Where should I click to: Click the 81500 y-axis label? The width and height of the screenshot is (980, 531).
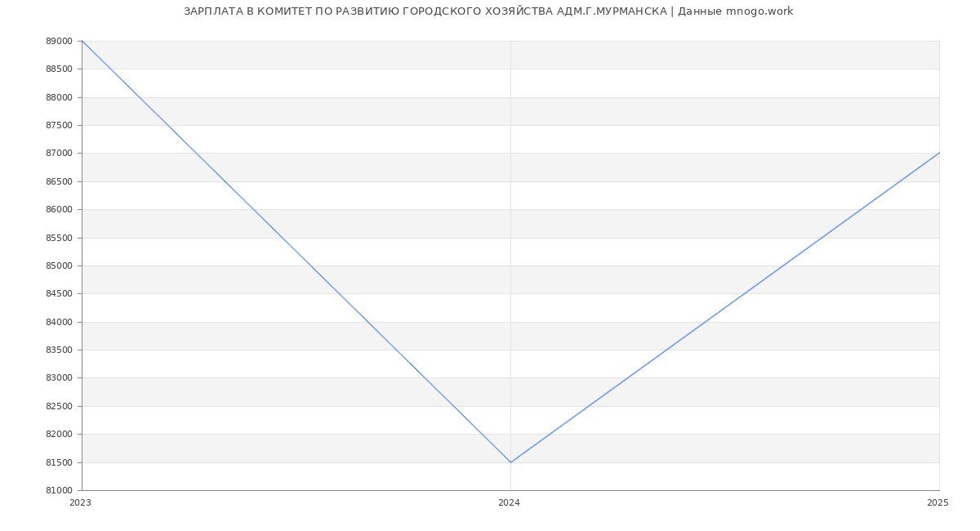coord(59,462)
